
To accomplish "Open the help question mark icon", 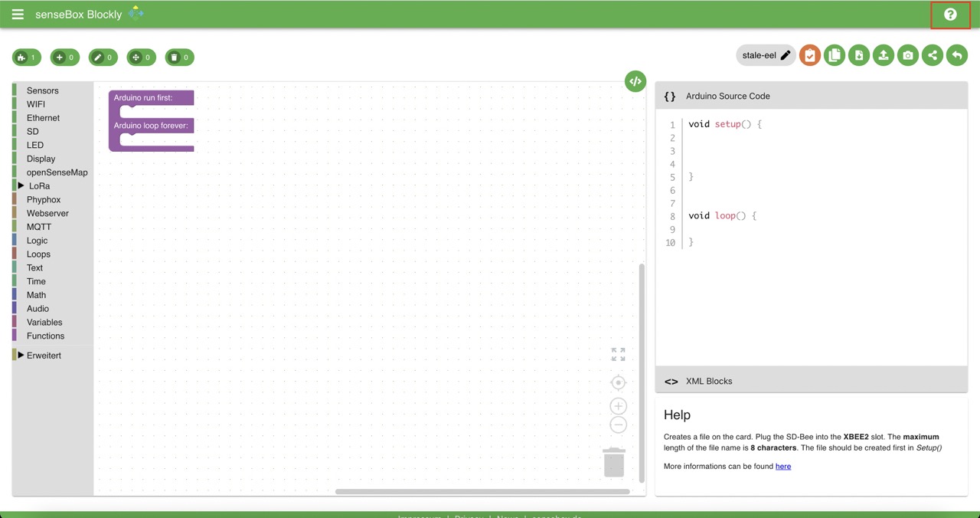I will pyautogui.click(x=950, y=15).
